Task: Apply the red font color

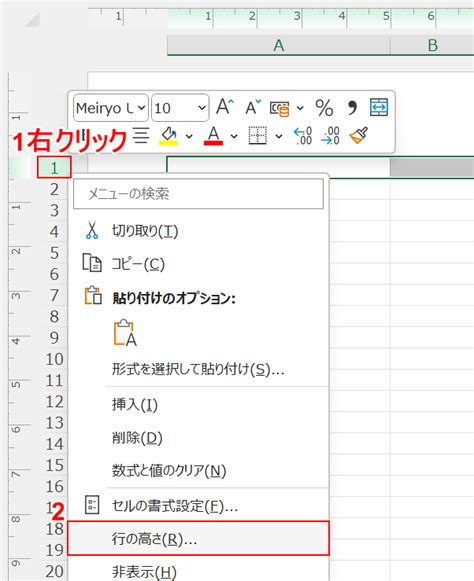Action: [213, 136]
